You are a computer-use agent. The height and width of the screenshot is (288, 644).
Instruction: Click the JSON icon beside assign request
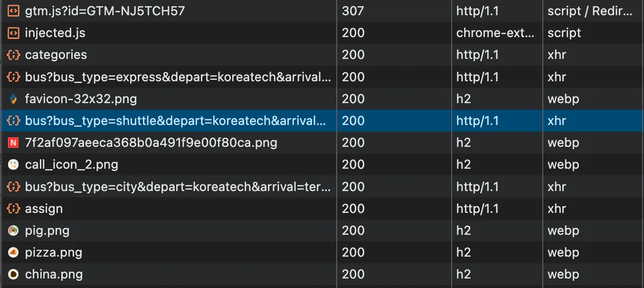(13, 209)
